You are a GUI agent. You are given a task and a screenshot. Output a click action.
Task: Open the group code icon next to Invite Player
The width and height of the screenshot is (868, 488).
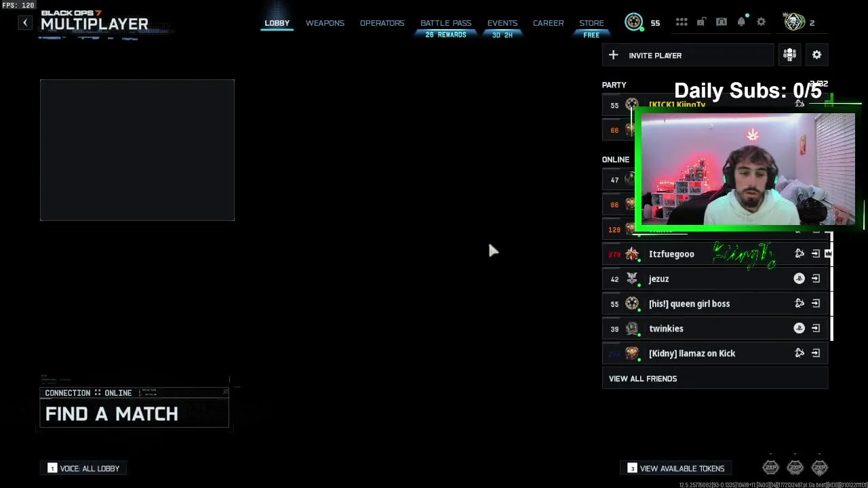coord(789,55)
